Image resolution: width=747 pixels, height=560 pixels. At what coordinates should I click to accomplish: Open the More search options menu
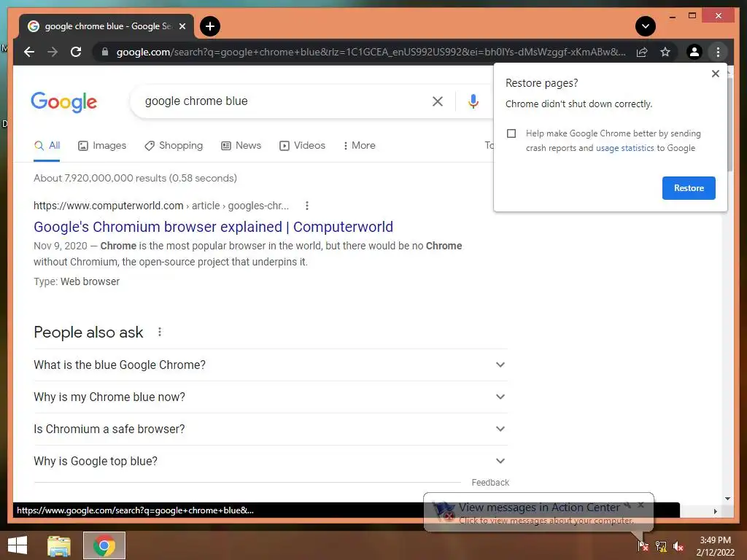[359, 146]
